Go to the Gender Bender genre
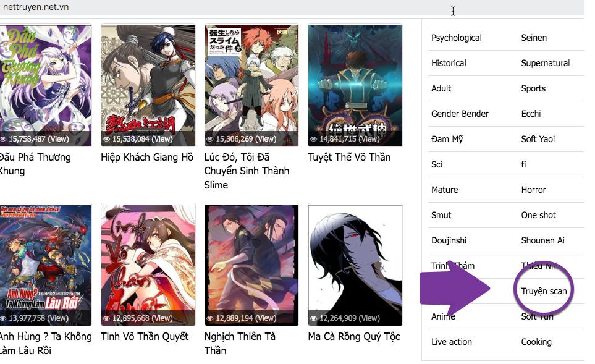595x364 pixels. (460, 114)
